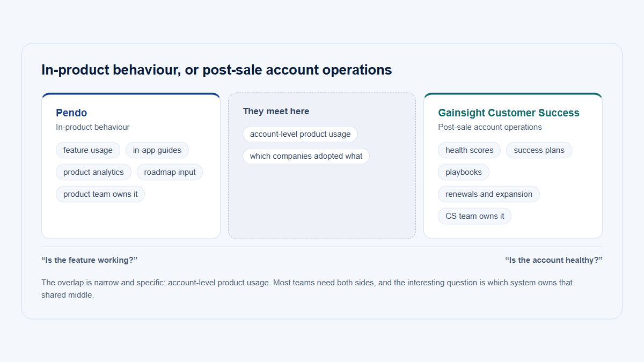Click the "They meet here" heading
This screenshot has height=362, width=644.
[x=276, y=111]
